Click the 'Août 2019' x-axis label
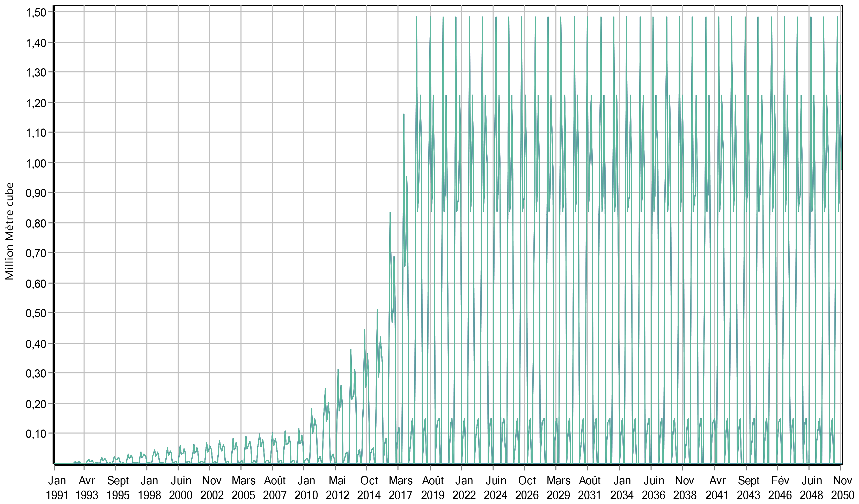Viewport: 859px width, 504px height. coord(432,488)
